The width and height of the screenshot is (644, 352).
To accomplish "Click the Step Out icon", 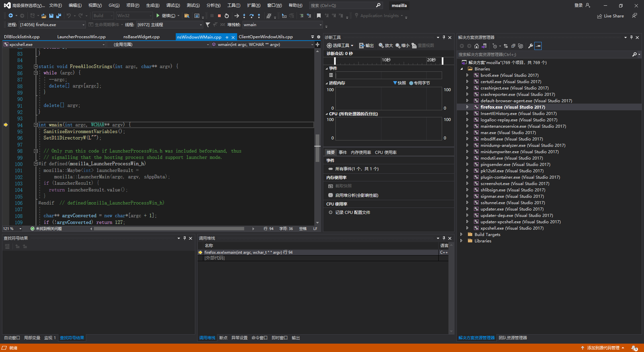I will point(259,16).
